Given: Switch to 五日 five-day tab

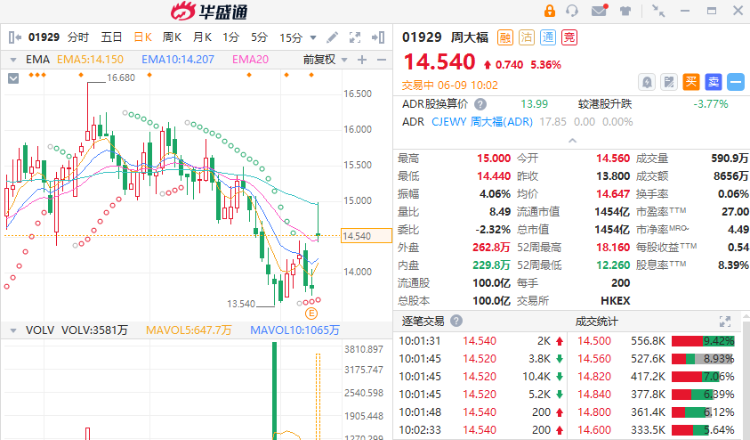Looking at the screenshot, I should pos(111,37).
